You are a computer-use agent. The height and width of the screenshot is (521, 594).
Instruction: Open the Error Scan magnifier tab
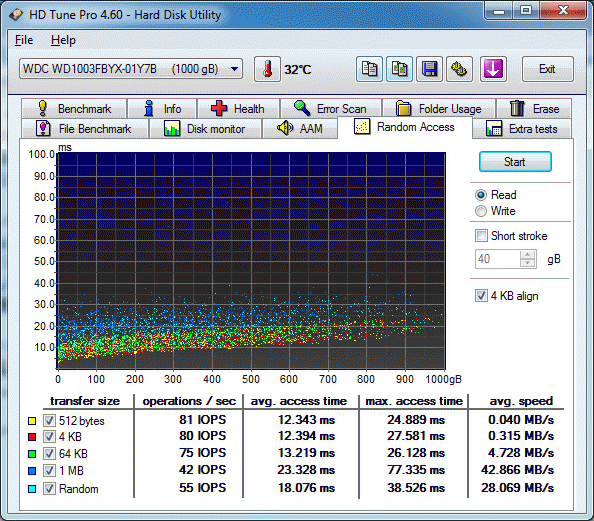331,108
